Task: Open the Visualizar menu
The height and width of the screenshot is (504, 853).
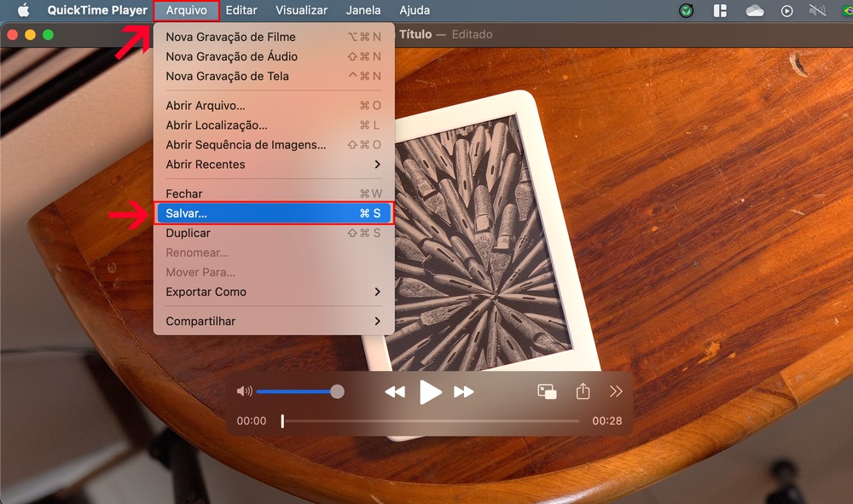Action: pos(302,10)
